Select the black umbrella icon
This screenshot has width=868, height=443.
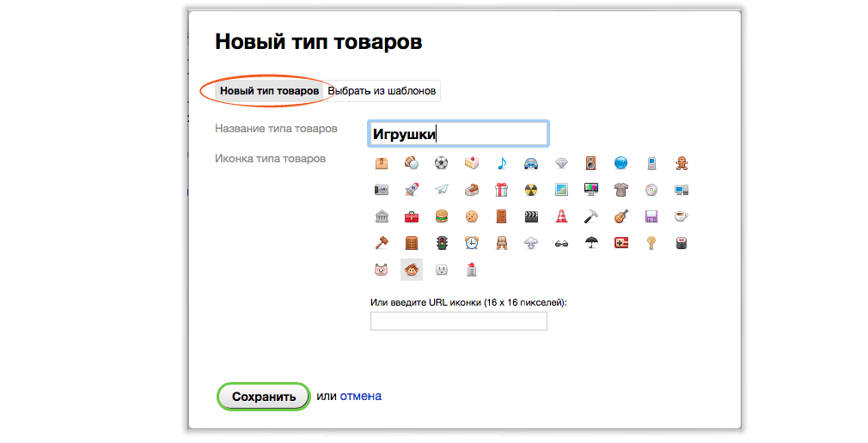tap(591, 243)
